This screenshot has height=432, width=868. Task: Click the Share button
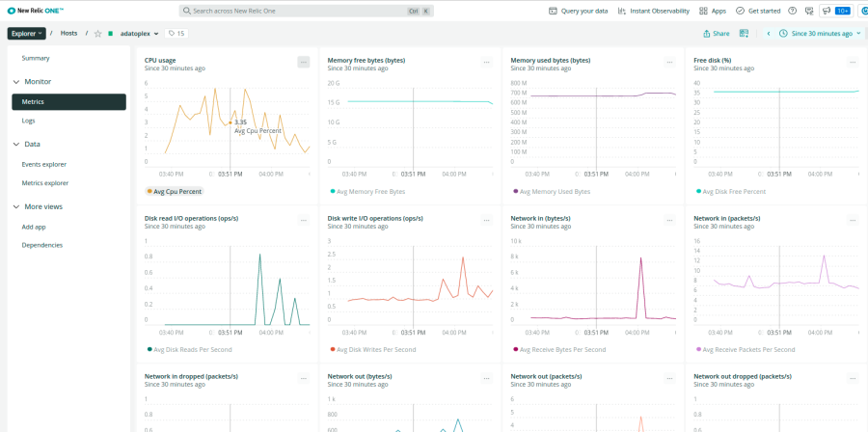pos(716,33)
